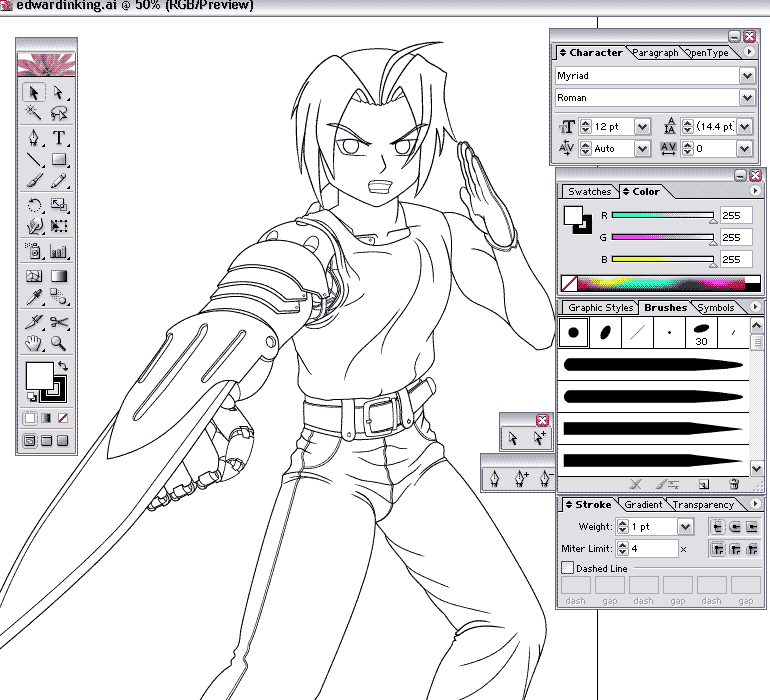
Task: Set paint mode to Gradient
Action: (46, 418)
